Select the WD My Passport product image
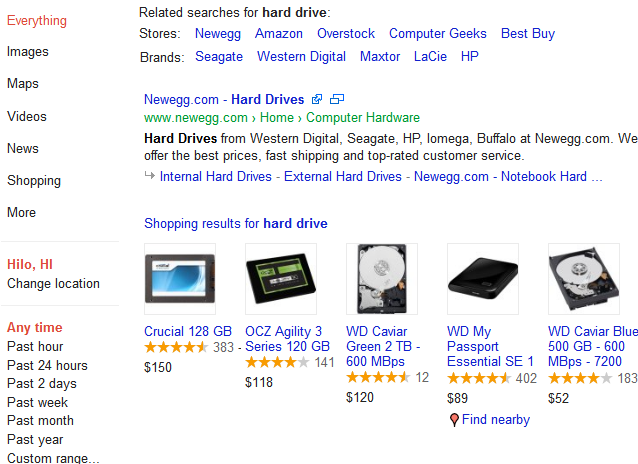This screenshot has height=464, width=638. point(483,279)
